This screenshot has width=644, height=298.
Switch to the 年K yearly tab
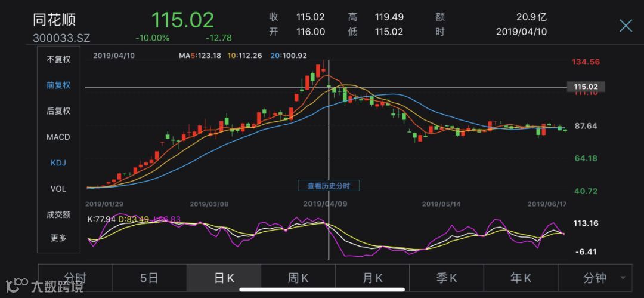521,278
